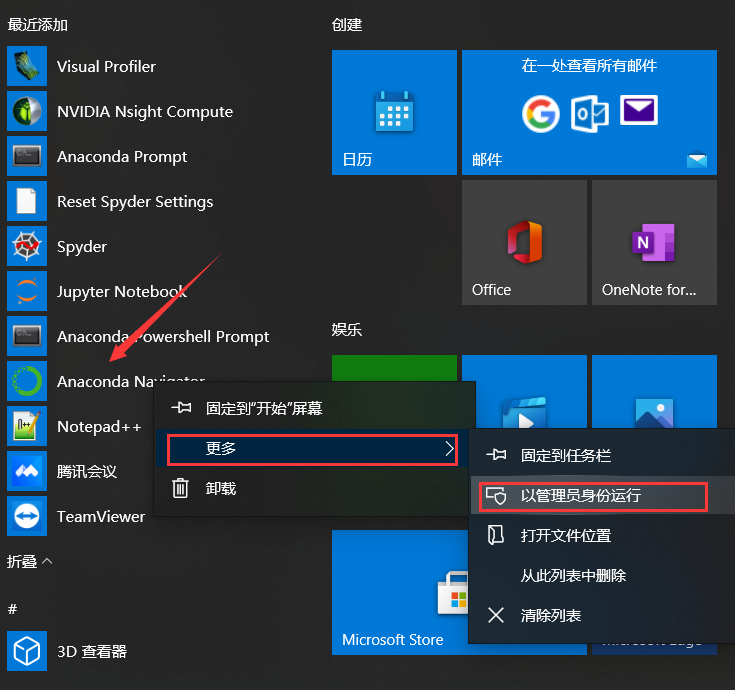Click the 创建 group header
Screen dimensions: 735x690
(x=347, y=24)
